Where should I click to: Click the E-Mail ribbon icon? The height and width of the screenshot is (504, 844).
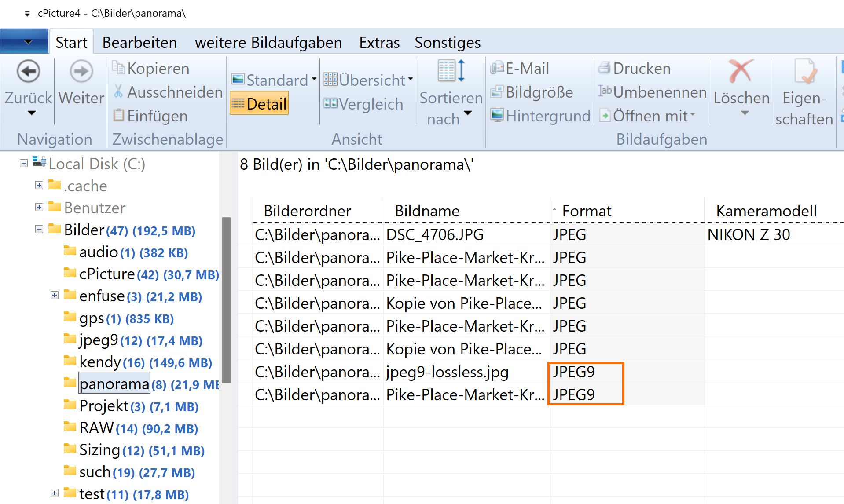tap(497, 68)
